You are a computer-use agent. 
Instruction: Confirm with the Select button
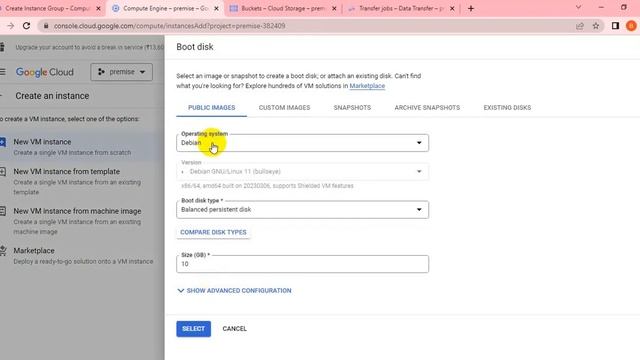coord(193,329)
